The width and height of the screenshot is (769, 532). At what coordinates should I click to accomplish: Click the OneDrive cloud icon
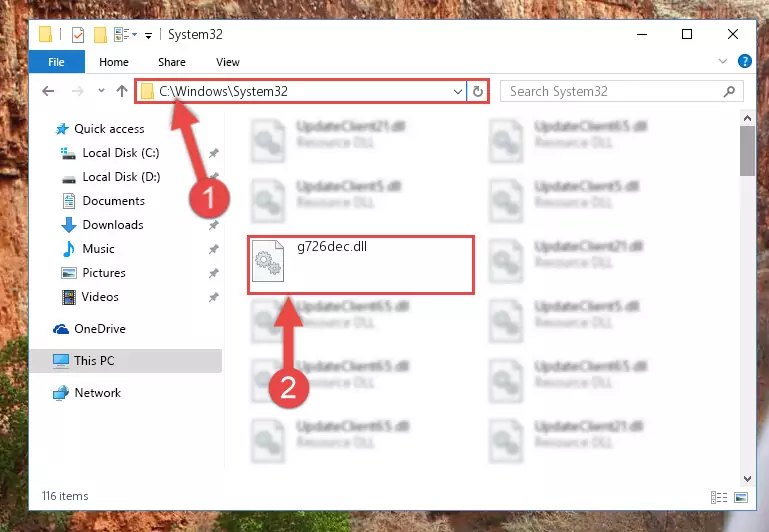point(61,329)
